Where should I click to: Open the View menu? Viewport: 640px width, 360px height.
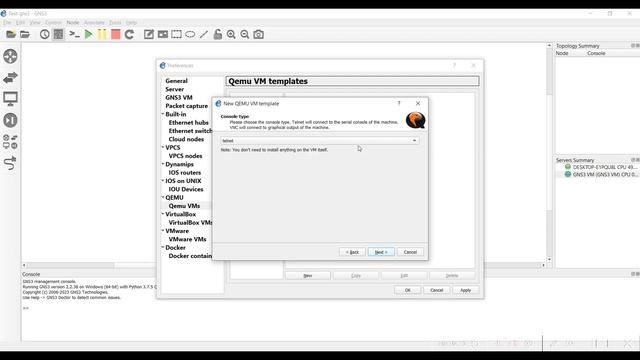pos(35,22)
